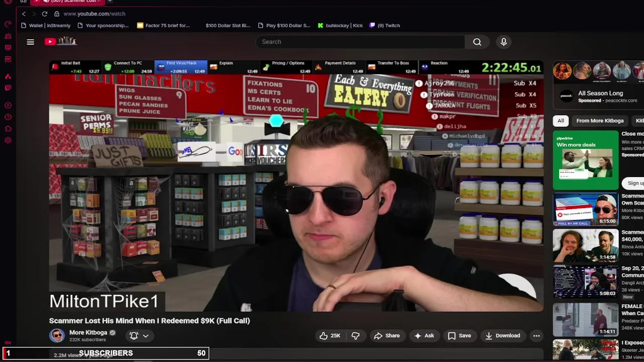Click the browser address bar URL

pos(95,14)
